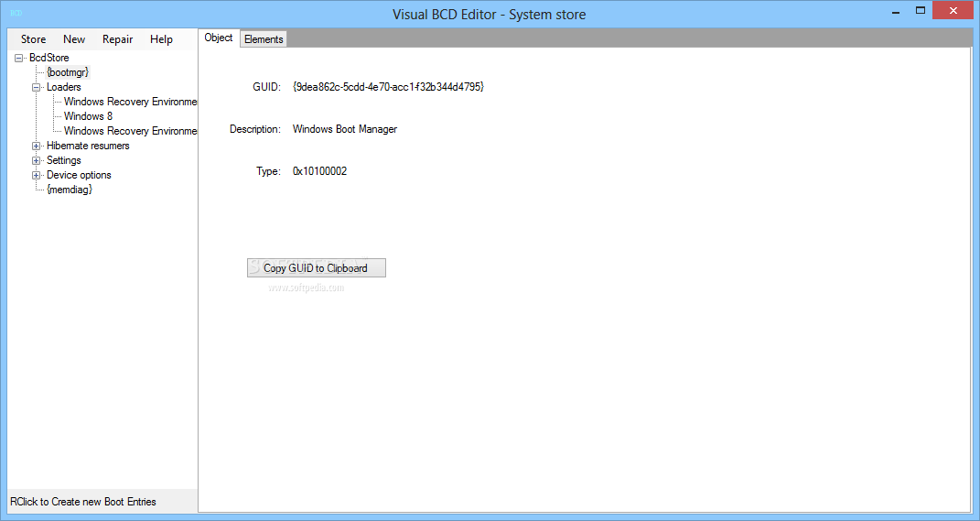Image resolution: width=980 pixels, height=521 pixels.
Task: Select the Hibernate resumers label
Action: tap(88, 146)
